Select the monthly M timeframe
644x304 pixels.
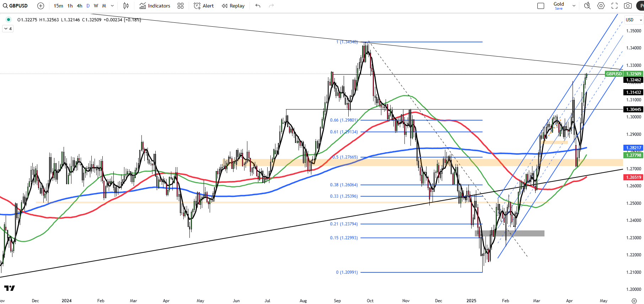tap(104, 6)
